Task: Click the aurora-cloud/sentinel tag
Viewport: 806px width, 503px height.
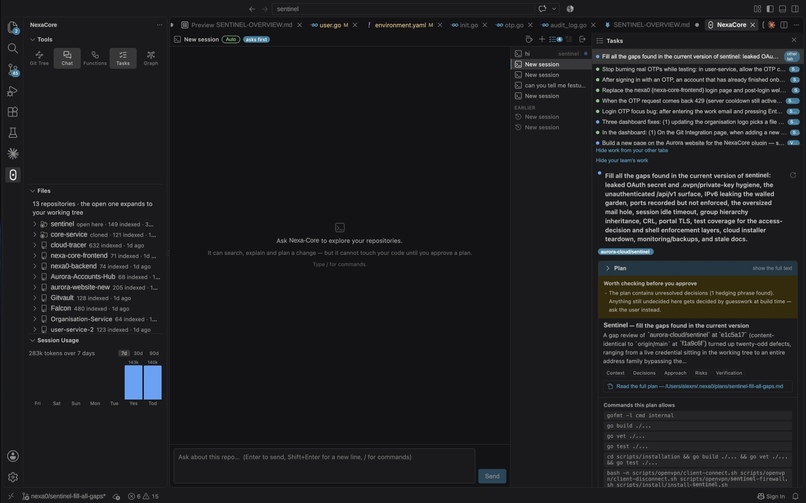Action: [626, 252]
